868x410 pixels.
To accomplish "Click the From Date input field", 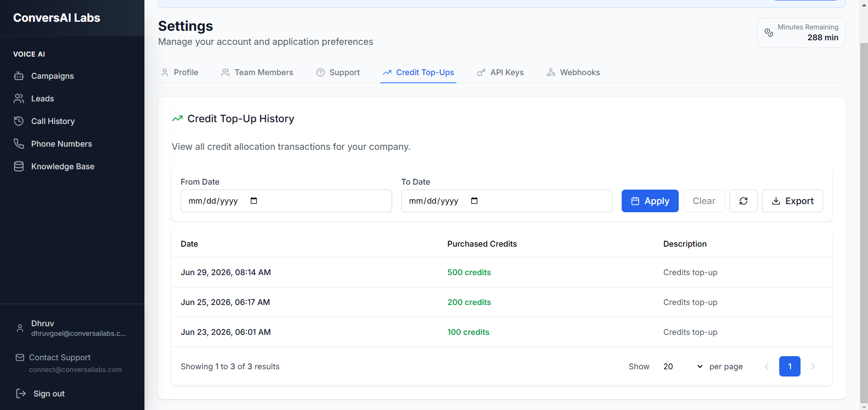I will pos(286,201).
